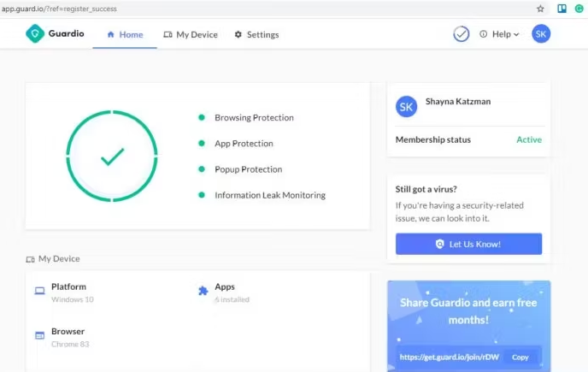
Task: Click the Apps puzzle piece icon
Action: coord(203,291)
